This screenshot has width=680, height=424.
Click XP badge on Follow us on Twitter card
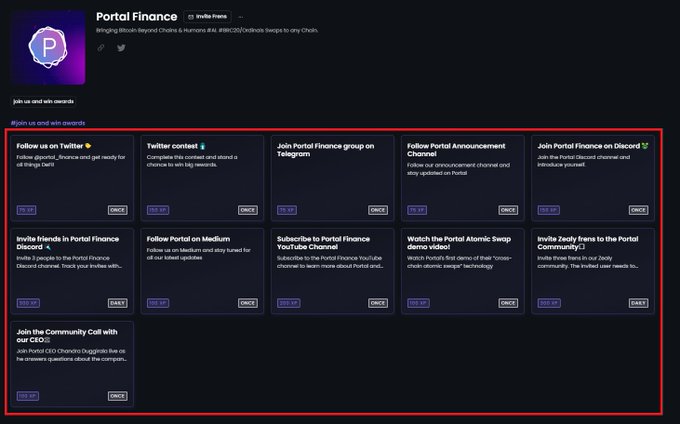pyautogui.click(x=26, y=210)
